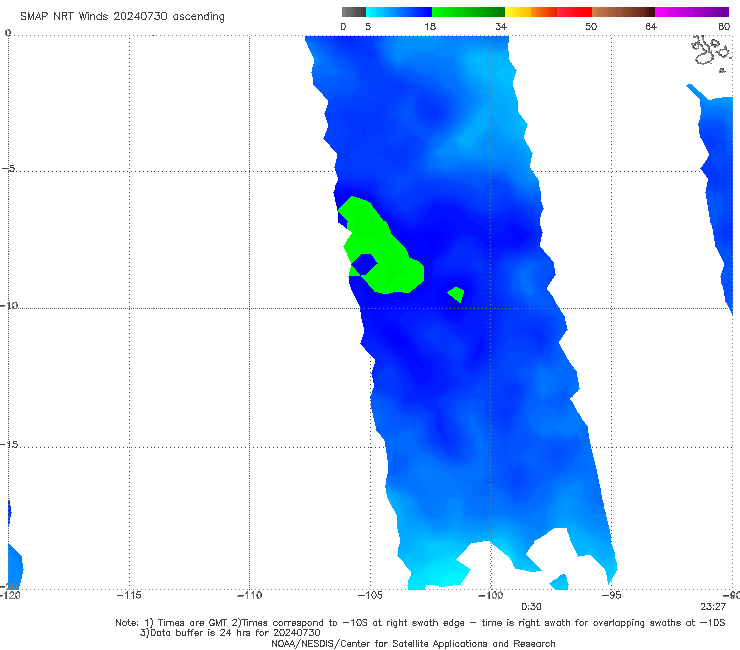Click the longitude label '-95'
The image size is (740, 650).
[x=612, y=595]
